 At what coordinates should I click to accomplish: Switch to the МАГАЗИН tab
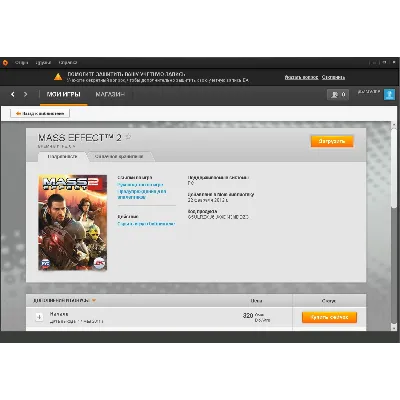(x=110, y=95)
